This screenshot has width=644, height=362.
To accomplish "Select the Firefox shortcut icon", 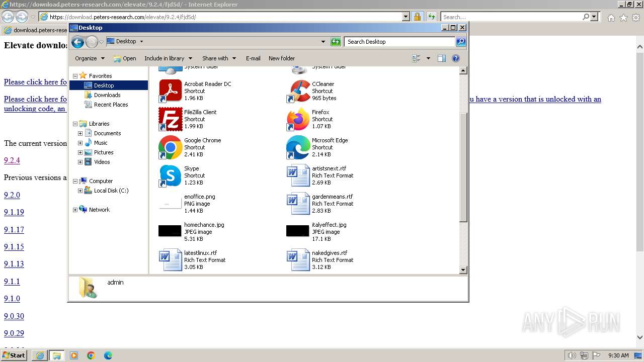I will pyautogui.click(x=298, y=119).
